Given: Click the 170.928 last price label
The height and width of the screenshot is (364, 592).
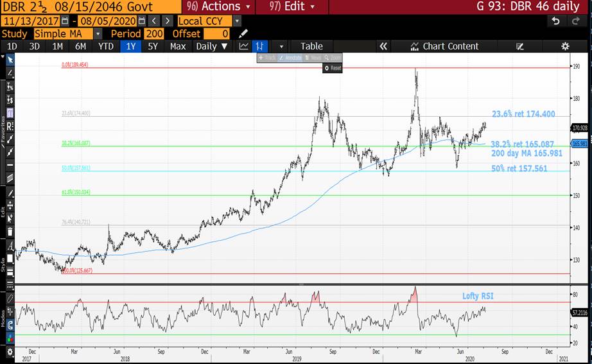Looking at the screenshot, I should coord(580,128).
